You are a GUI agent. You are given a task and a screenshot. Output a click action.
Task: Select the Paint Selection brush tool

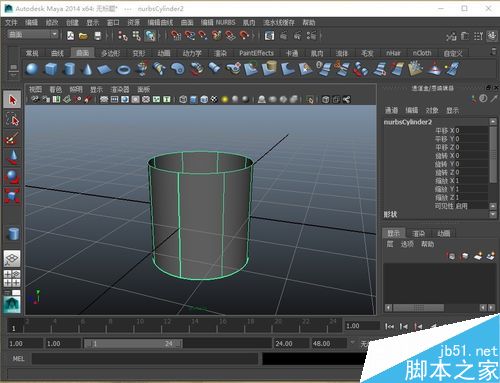(12, 138)
